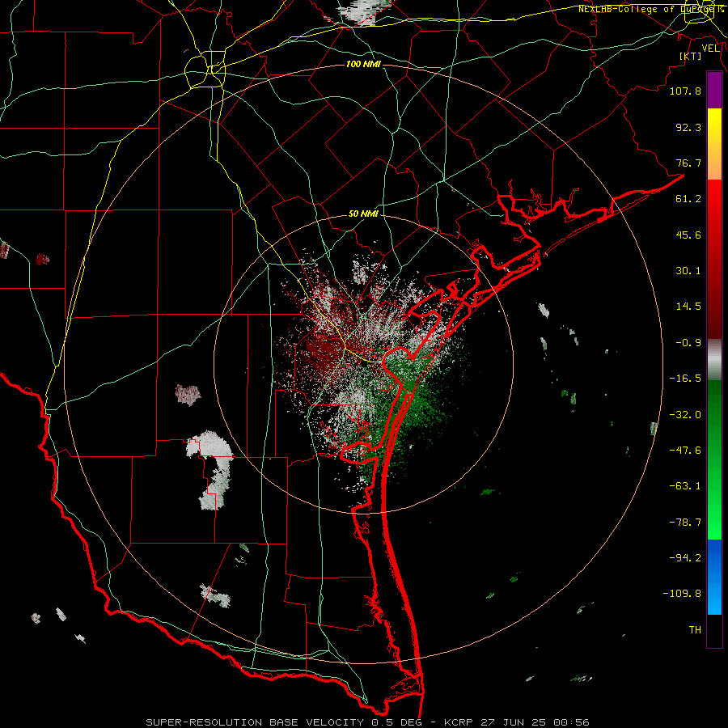
Task: Click the large white curved echo southwest of radar
Action: [212, 470]
